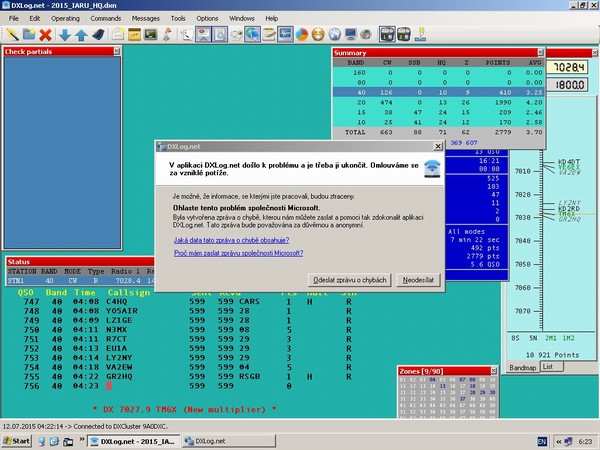
Task: Click the envelope message icon in toolbar
Action: (118, 34)
